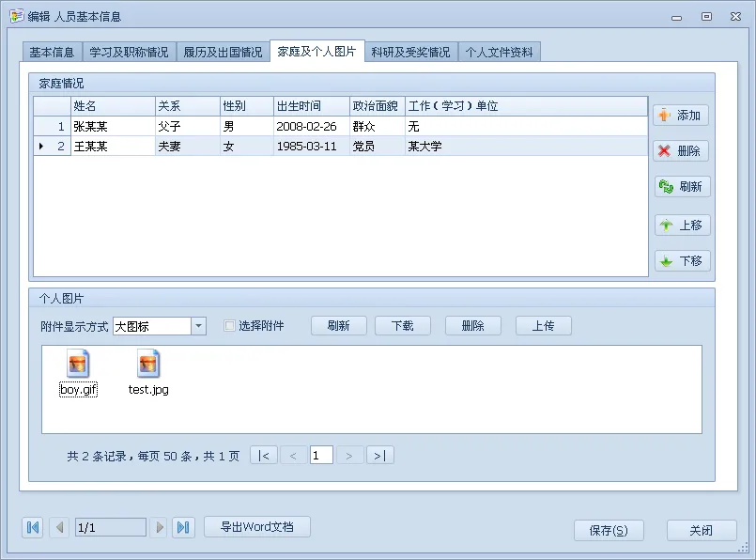Viewport: 756px width, 560px height.
Task: Click the 上传 upload button
Action: (x=544, y=326)
